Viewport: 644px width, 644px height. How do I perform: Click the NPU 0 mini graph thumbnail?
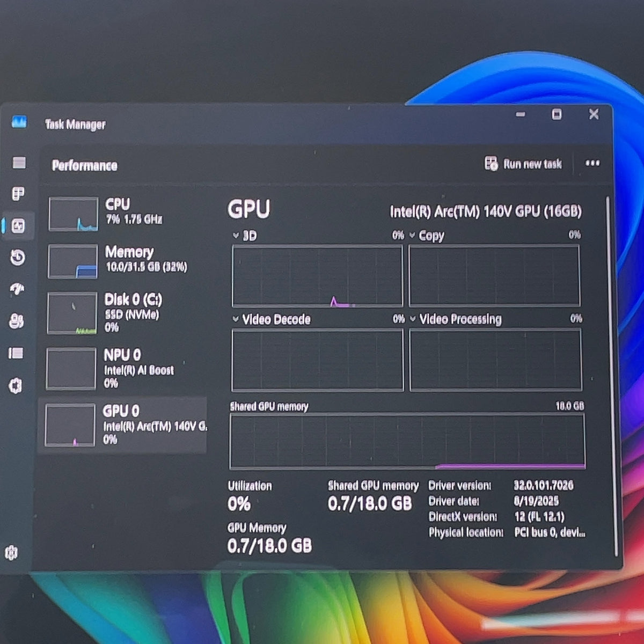[x=71, y=369]
